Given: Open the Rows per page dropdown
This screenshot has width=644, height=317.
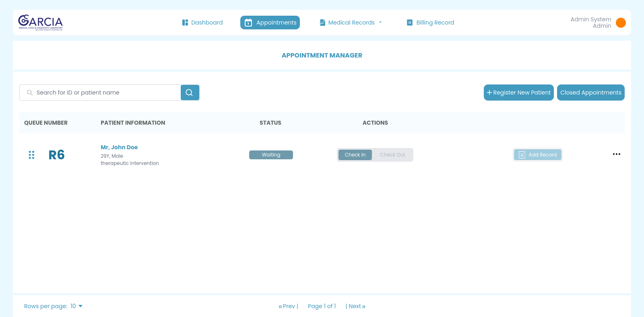Looking at the screenshot, I should tap(76, 306).
